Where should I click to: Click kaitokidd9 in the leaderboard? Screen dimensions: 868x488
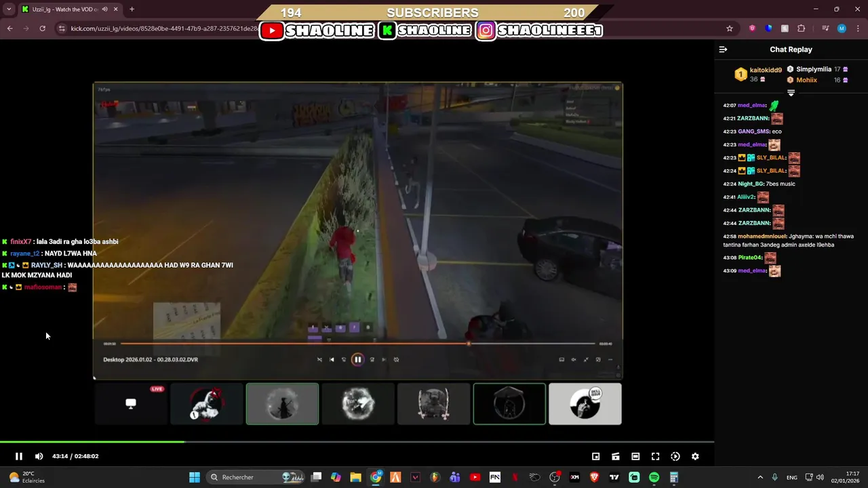tap(766, 70)
